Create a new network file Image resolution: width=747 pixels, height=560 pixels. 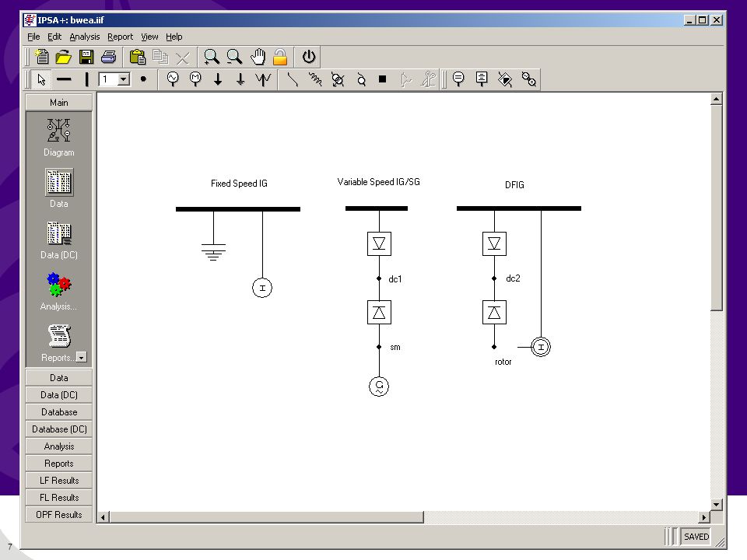pos(42,57)
